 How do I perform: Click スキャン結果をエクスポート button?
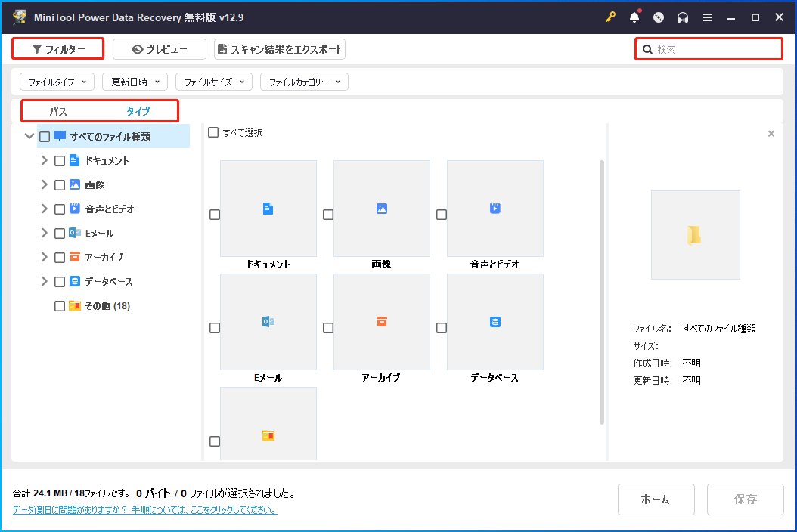[x=280, y=49]
